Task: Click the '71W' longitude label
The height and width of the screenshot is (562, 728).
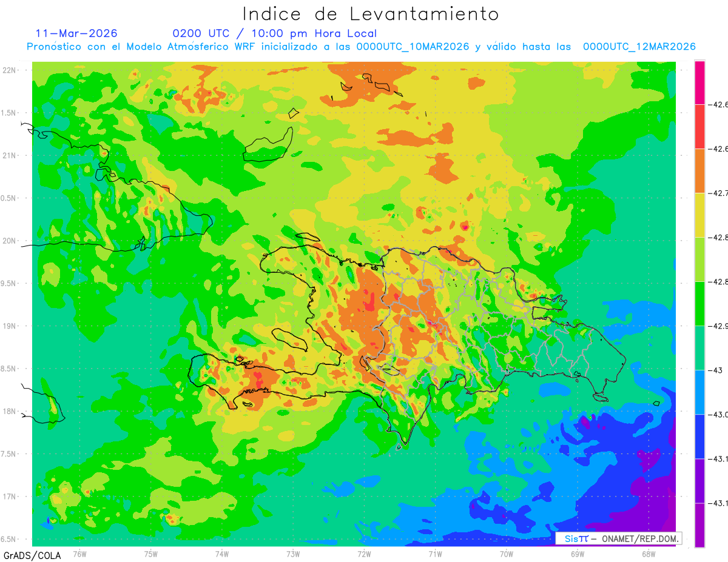Action: [x=435, y=553]
